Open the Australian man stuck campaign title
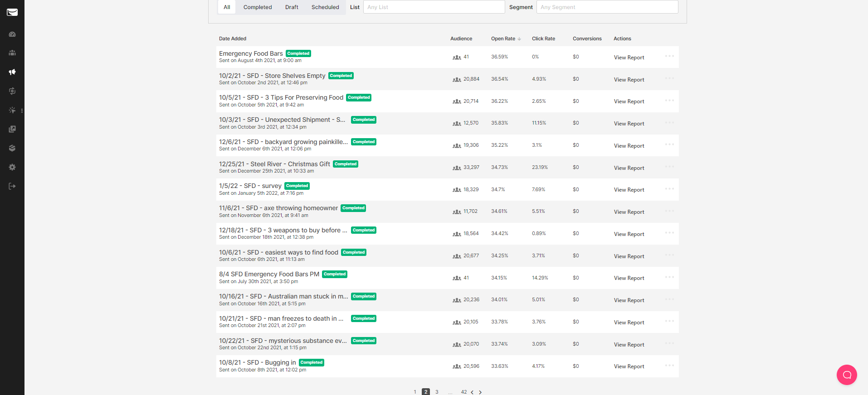The height and width of the screenshot is (395, 868). (283, 296)
